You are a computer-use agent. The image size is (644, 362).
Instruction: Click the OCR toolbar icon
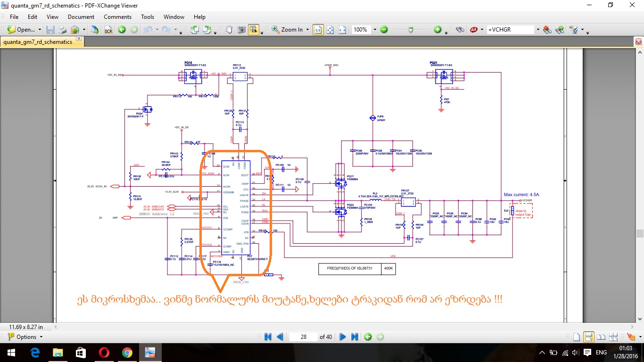tap(108, 30)
